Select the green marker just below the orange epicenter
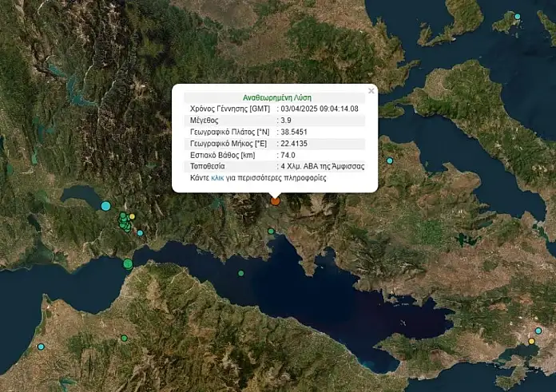Image resolution: width=556 pixels, height=392 pixels. (272, 232)
